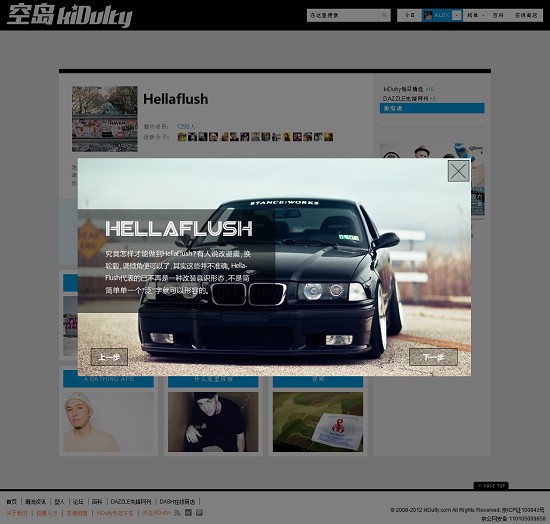Click the 下一步 next button
The image size is (550, 524).
[433, 357]
